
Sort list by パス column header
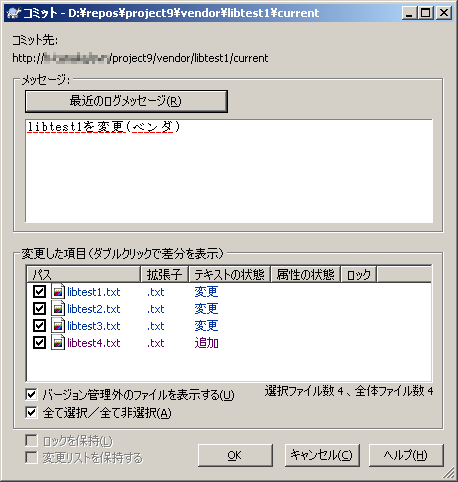click(83, 274)
